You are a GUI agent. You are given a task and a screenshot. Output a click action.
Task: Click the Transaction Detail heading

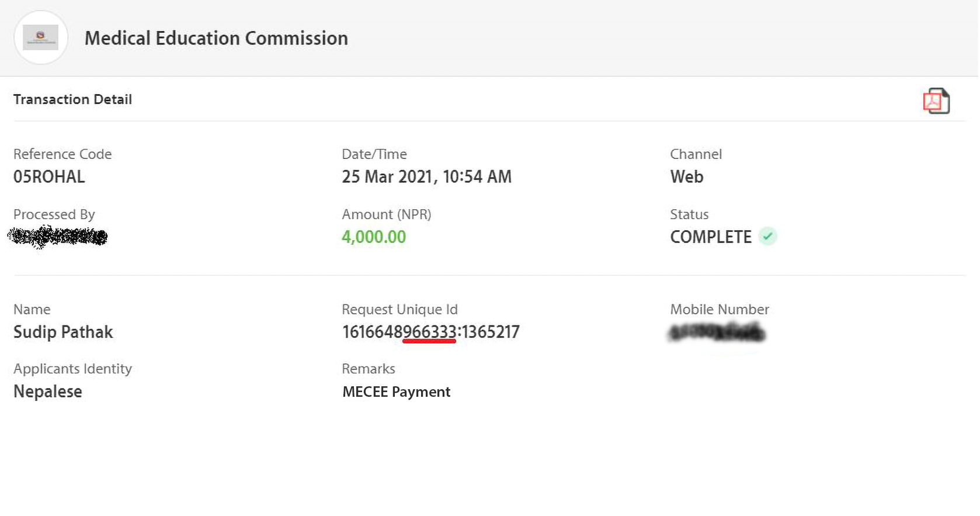[72, 99]
